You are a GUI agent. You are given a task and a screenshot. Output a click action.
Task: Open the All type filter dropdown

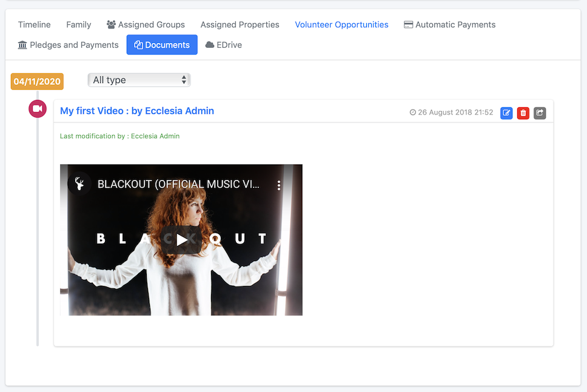(139, 80)
